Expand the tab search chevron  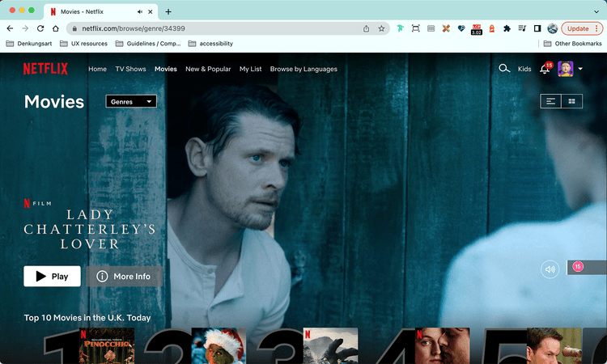(596, 11)
